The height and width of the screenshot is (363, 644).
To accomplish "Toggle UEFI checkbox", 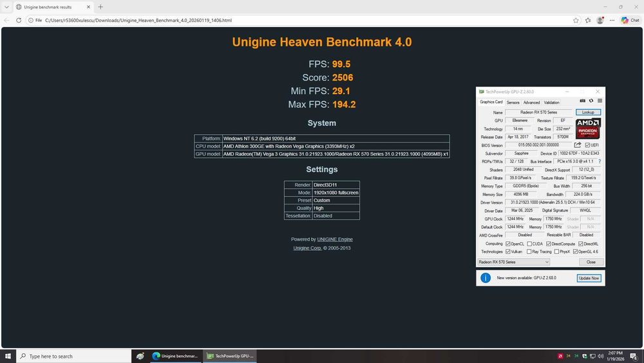I will 587,145.
